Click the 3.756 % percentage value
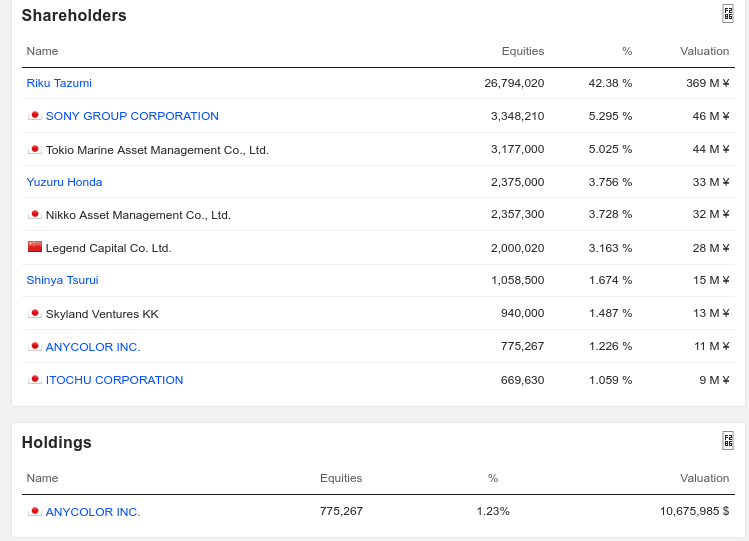Viewport: 749px width, 541px height. tap(610, 182)
